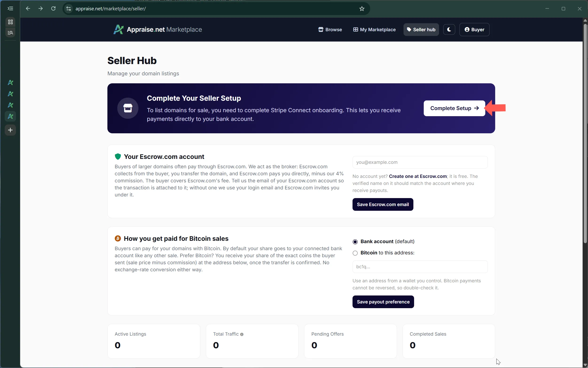Toggle the sidebar collapse icon at top left

pyautogui.click(x=10, y=8)
